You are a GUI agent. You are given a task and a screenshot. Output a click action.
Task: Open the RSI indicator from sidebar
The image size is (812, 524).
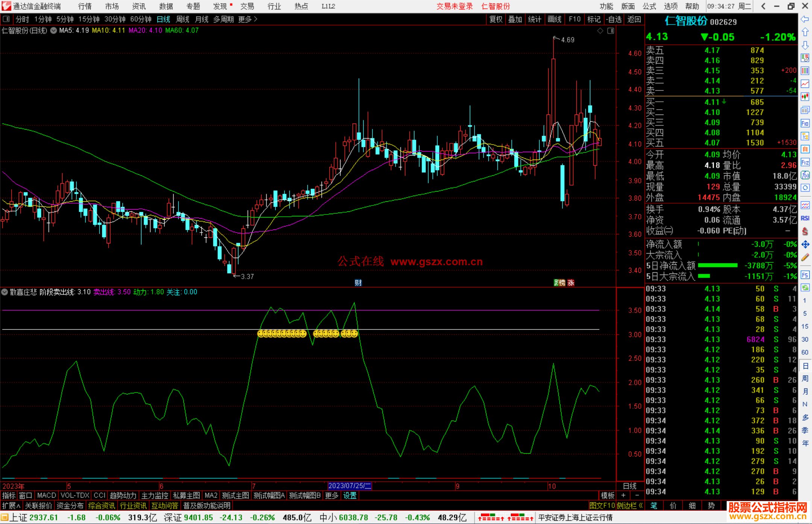[805, 218]
